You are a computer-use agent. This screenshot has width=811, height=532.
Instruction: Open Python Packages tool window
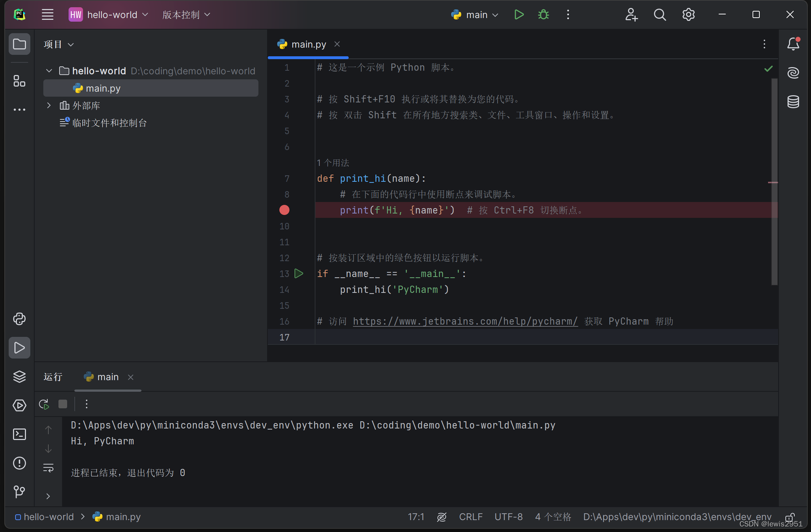pos(19,319)
